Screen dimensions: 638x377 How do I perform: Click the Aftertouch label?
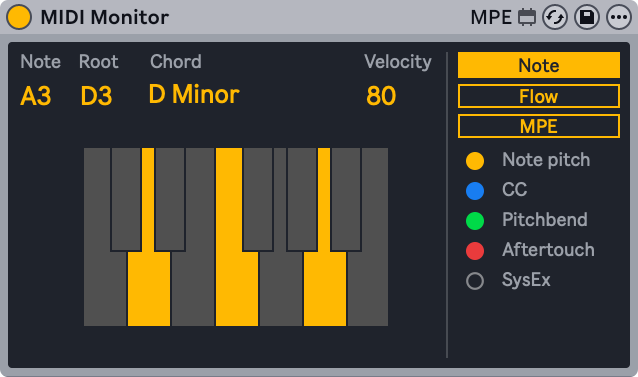(x=548, y=250)
